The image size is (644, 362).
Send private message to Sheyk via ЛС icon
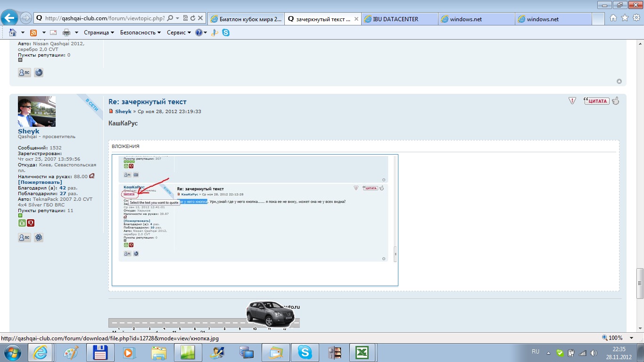24,238
